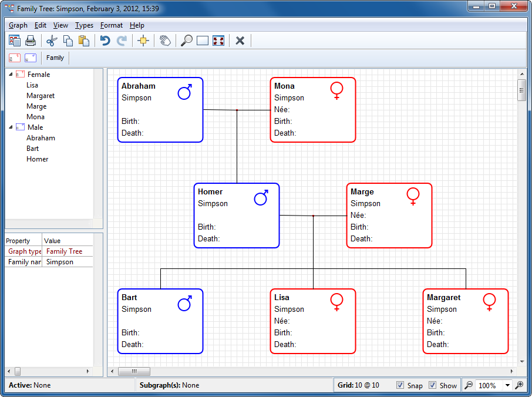
Task: Click the Family button in toolbar
Action: (x=55, y=58)
